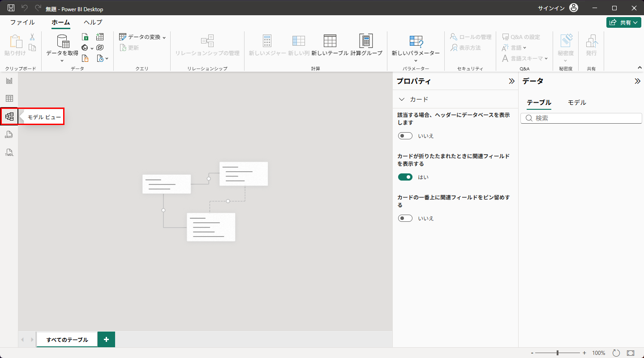Viewport: 644px width, 358px height.
Task: Click the zoom in plus button
Action: pos(584,353)
